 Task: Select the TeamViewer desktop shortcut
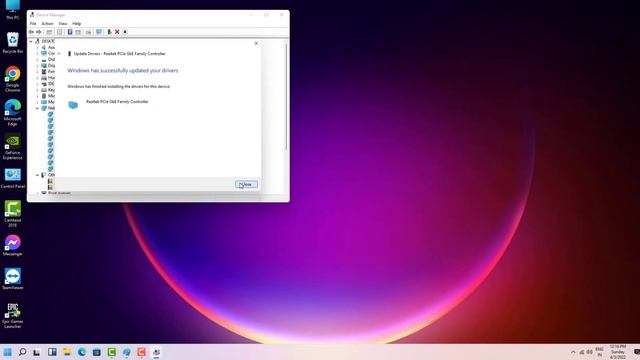(x=13, y=279)
